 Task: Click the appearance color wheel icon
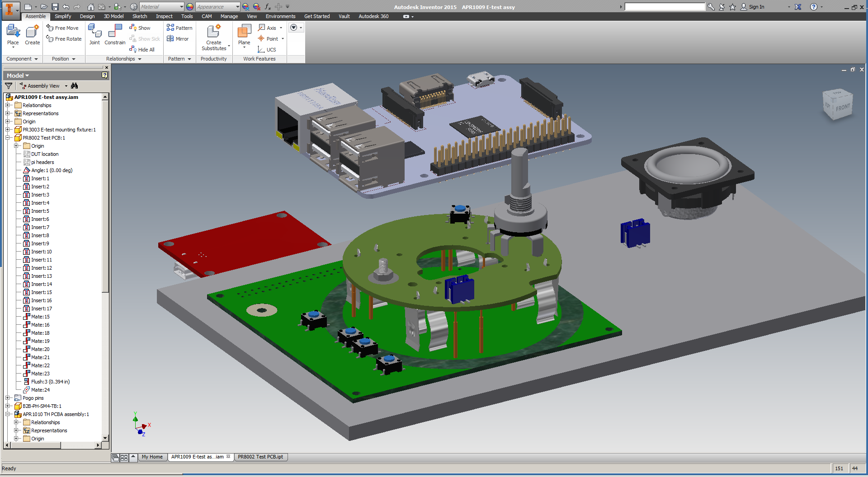point(190,7)
